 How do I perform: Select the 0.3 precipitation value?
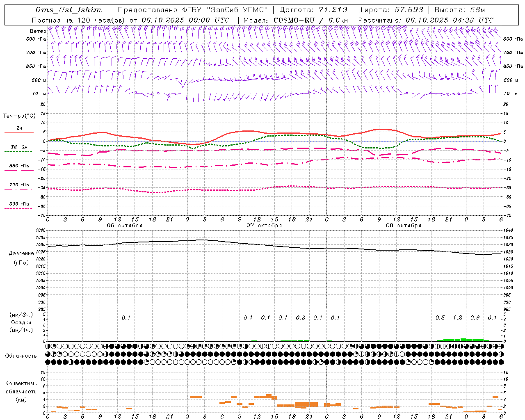[301, 317]
